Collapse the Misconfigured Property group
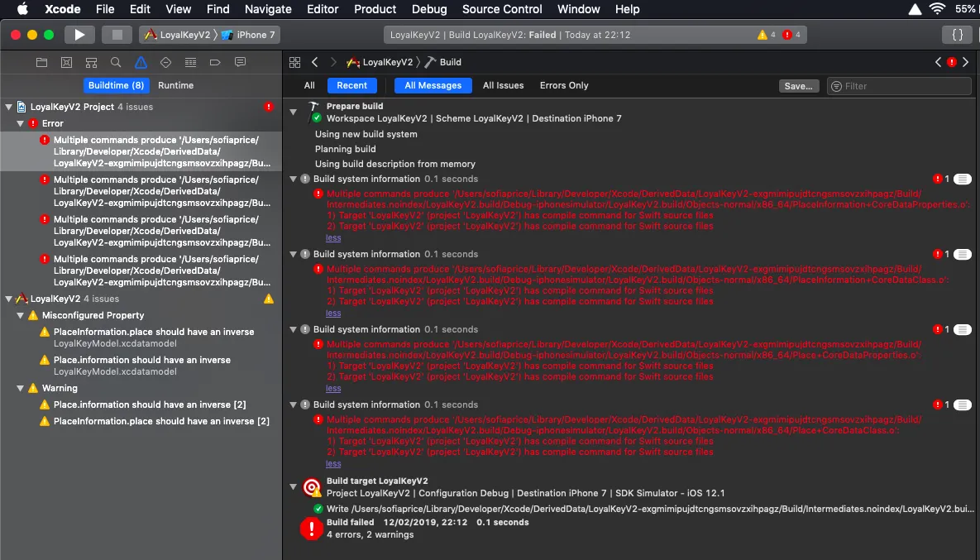This screenshot has width=980, height=560. tap(20, 316)
